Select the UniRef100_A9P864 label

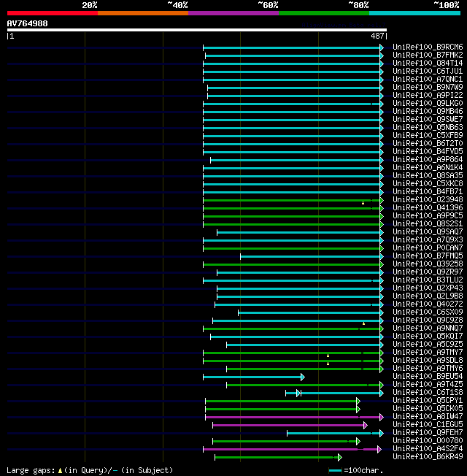pos(428,159)
